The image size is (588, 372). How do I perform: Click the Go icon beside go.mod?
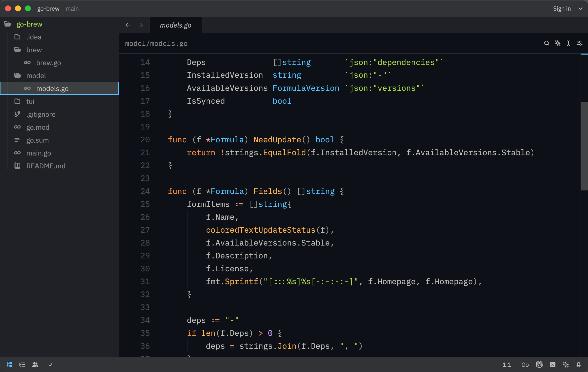17,127
